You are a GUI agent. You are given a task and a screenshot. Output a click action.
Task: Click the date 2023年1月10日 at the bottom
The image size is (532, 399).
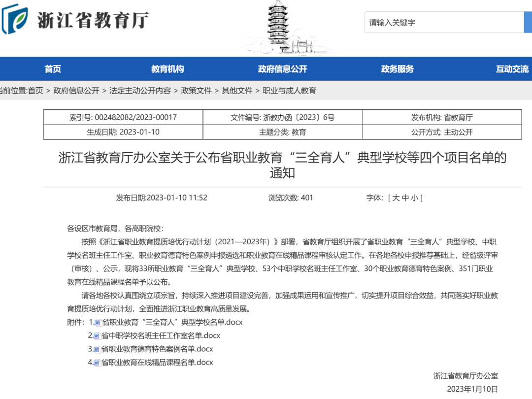point(472,389)
